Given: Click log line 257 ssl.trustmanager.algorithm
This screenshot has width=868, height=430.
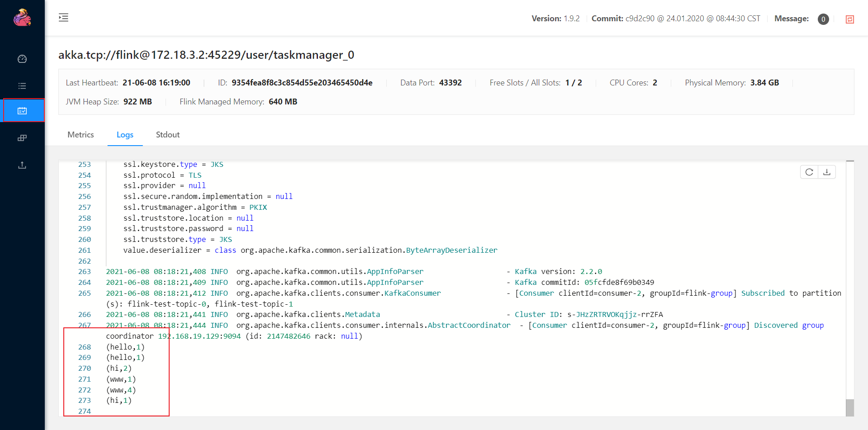Looking at the screenshot, I should click(195, 208).
